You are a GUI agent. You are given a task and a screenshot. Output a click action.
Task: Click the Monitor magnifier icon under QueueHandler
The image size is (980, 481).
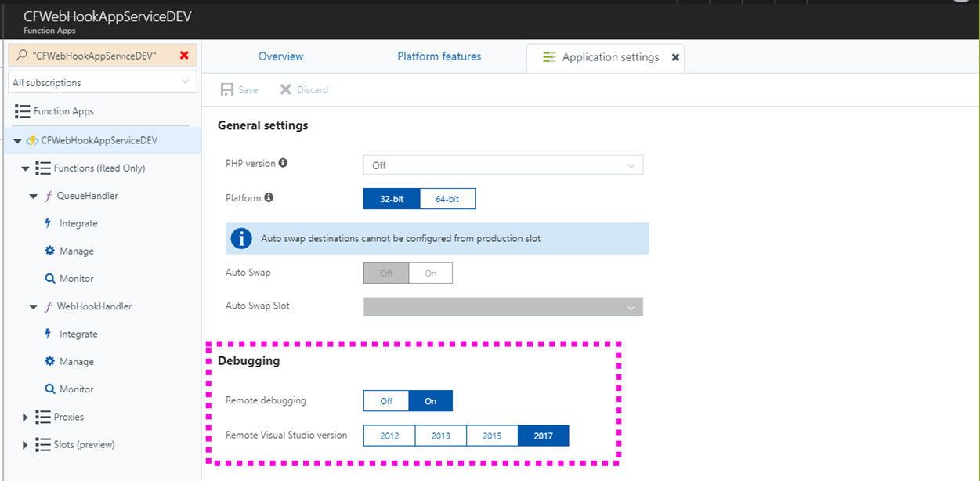pos(50,278)
